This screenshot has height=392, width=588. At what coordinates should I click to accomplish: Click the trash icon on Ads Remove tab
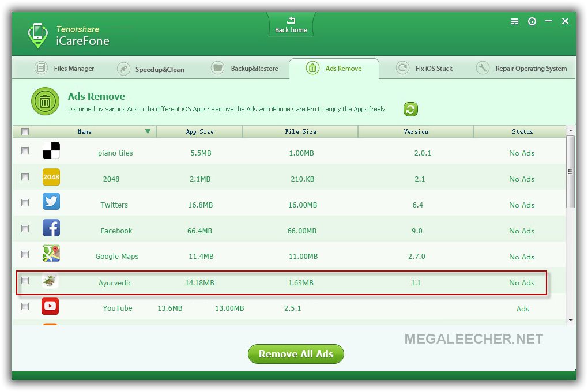tap(312, 68)
